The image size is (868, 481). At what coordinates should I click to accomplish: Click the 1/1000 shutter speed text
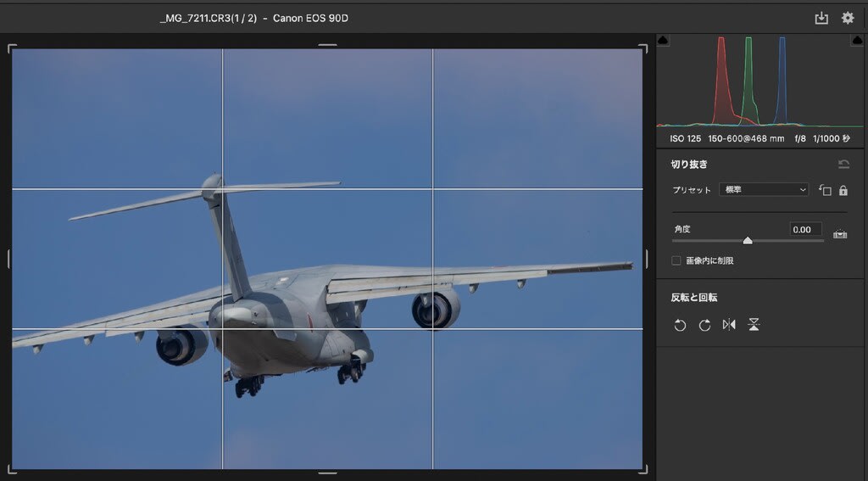[831, 138]
